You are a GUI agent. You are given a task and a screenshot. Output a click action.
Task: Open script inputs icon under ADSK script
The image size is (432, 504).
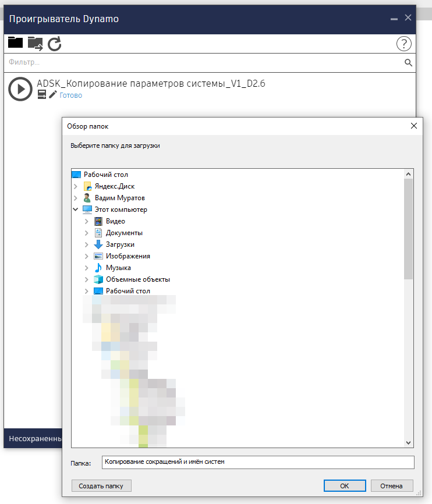[42, 94]
